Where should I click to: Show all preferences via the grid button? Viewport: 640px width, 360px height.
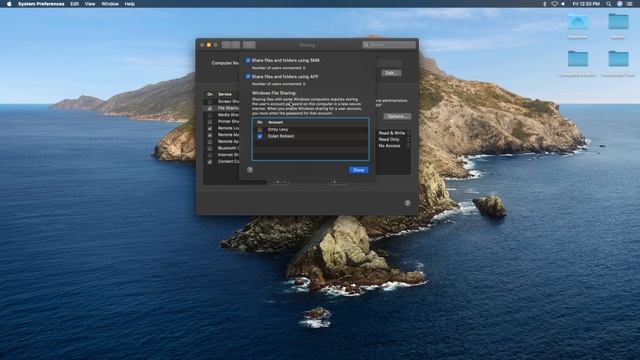click(249, 44)
